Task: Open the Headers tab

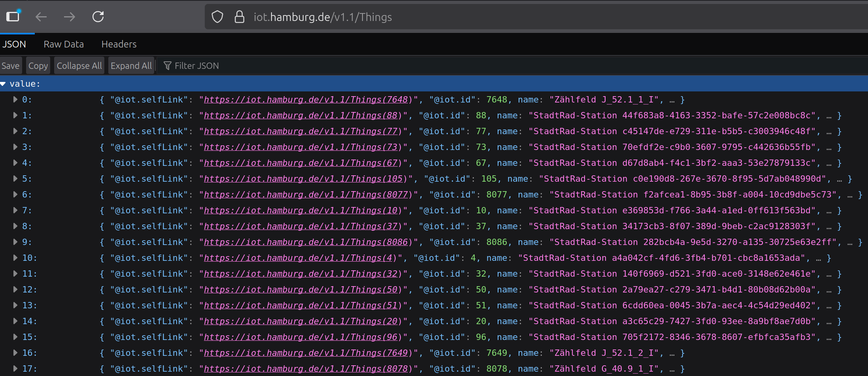Action: point(119,44)
